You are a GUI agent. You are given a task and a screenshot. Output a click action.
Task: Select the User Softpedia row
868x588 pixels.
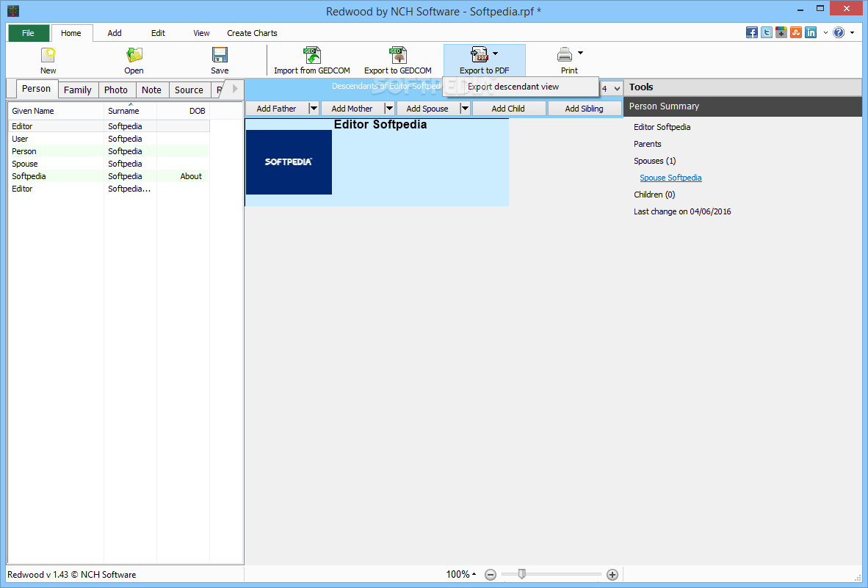[x=109, y=139]
